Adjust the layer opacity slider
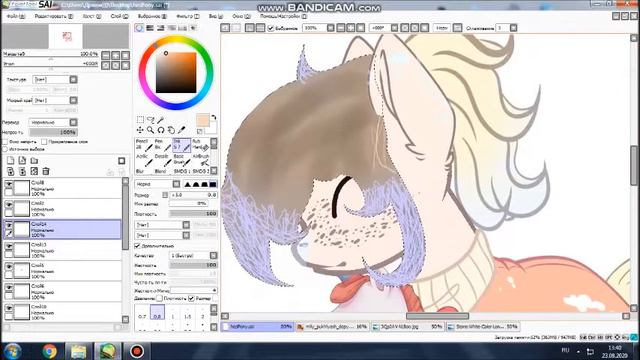640x360 pixels. click(x=53, y=132)
